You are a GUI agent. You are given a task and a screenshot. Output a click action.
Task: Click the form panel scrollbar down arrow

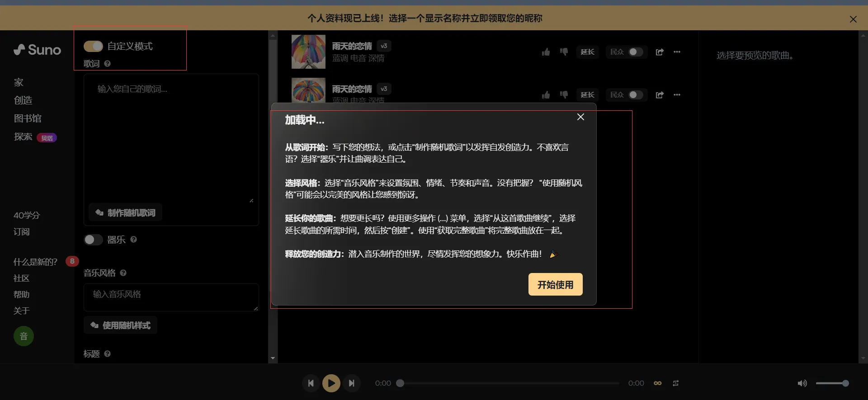(x=273, y=358)
